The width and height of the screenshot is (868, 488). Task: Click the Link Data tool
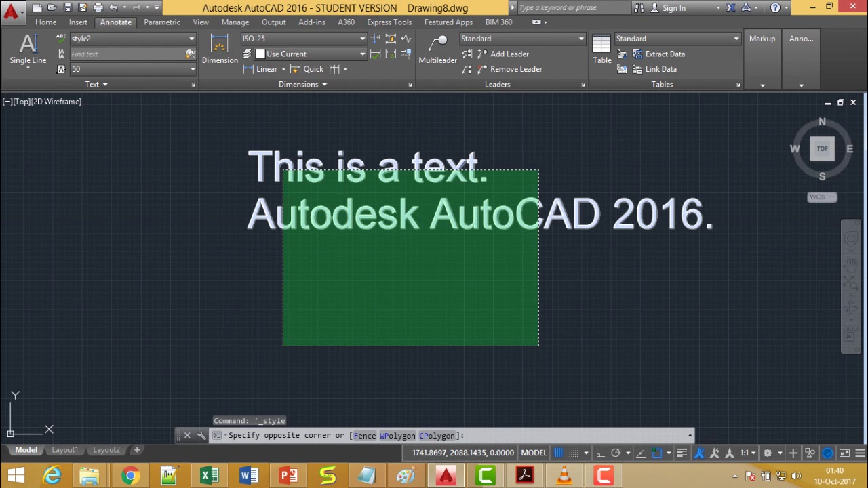coord(654,69)
